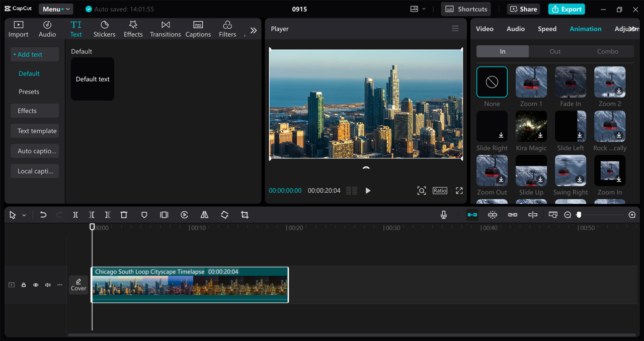Image resolution: width=644 pixels, height=341 pixels.
Task: Click the reverse playback icon
Action: (x=184, y=215)
